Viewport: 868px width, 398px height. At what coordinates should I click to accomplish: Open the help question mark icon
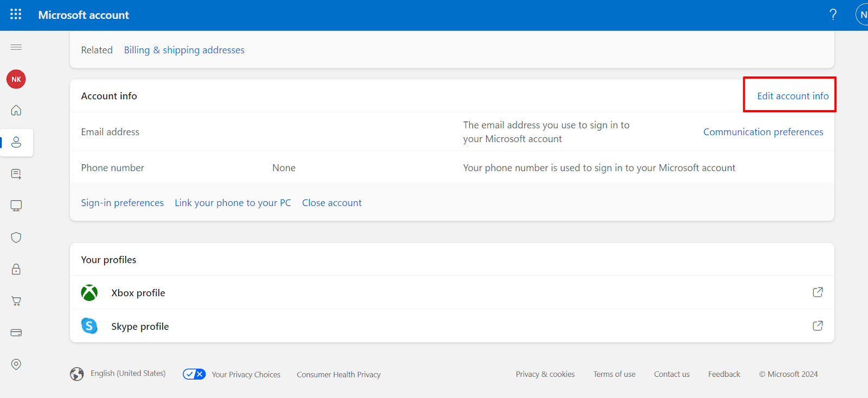pyautogui.click(x=833, y=15)
